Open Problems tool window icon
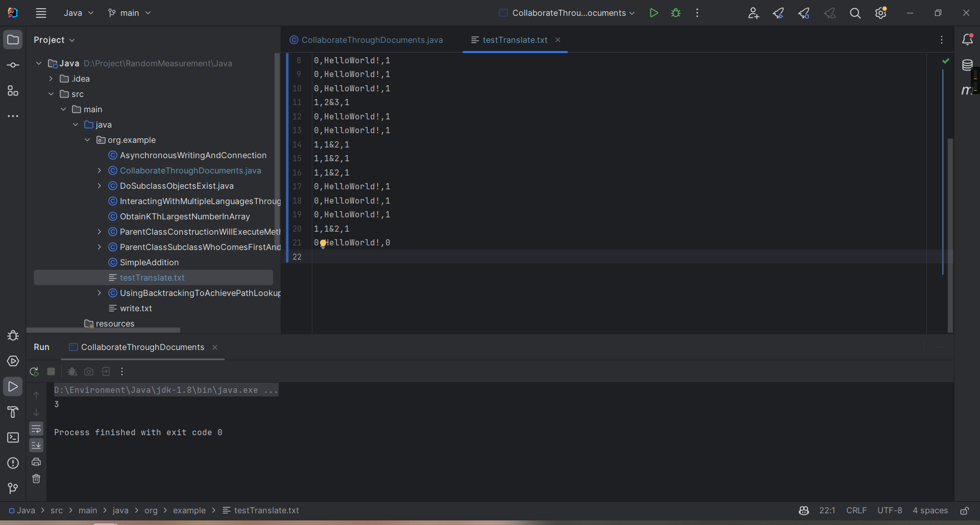 coord(13,463)
